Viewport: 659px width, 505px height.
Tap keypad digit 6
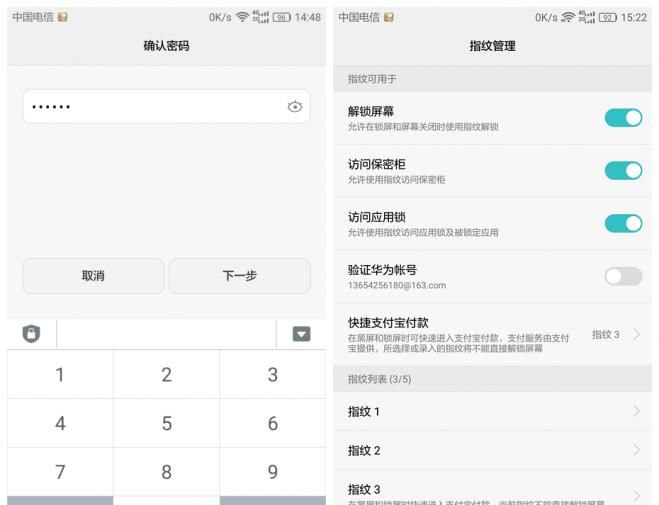point(273,423)
